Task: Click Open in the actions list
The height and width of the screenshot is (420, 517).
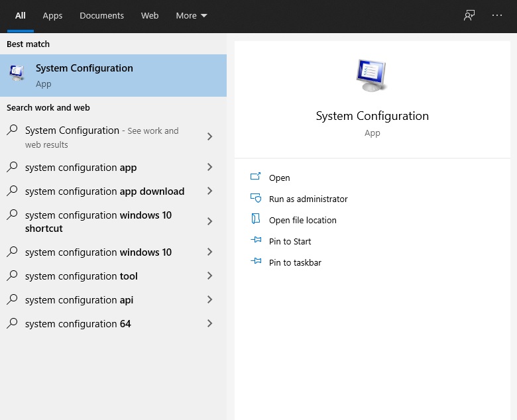Action: pyautogui.click(x=279, y=178)
